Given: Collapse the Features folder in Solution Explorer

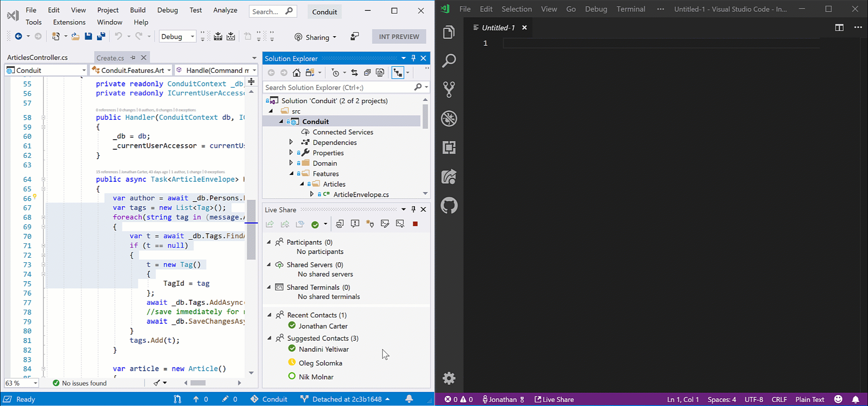Looking at the screenshot, I should pos(292,174).
